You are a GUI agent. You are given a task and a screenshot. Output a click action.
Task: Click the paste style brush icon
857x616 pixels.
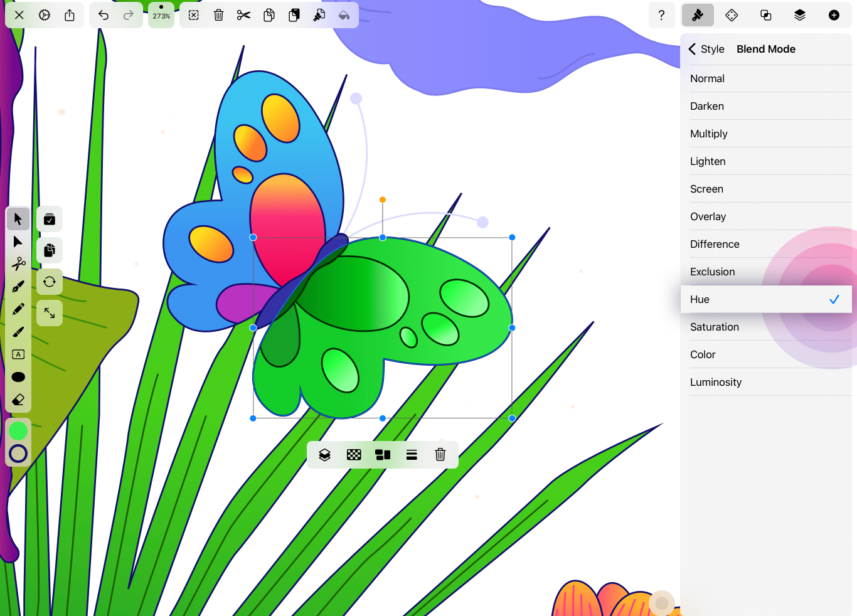click(x=319, y=15)
